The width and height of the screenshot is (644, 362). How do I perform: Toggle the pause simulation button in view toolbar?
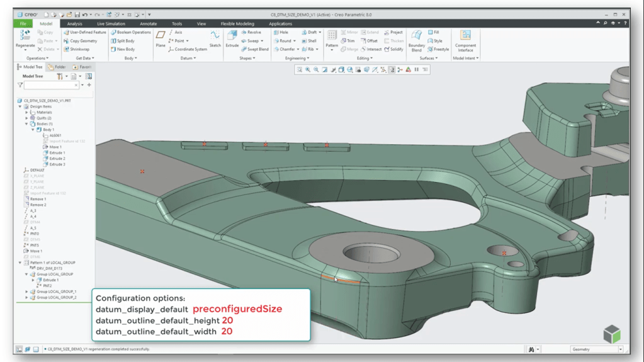tap(417, 70)
